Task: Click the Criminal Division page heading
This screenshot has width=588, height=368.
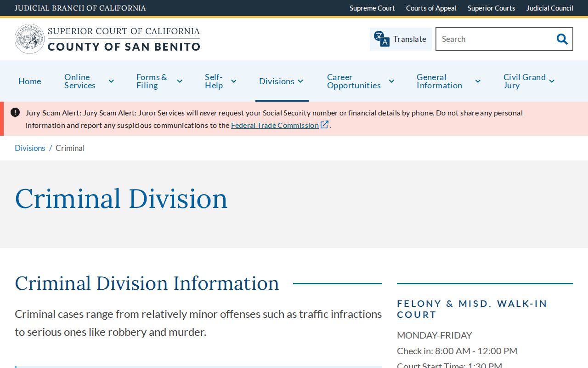Action: [121, 199]
